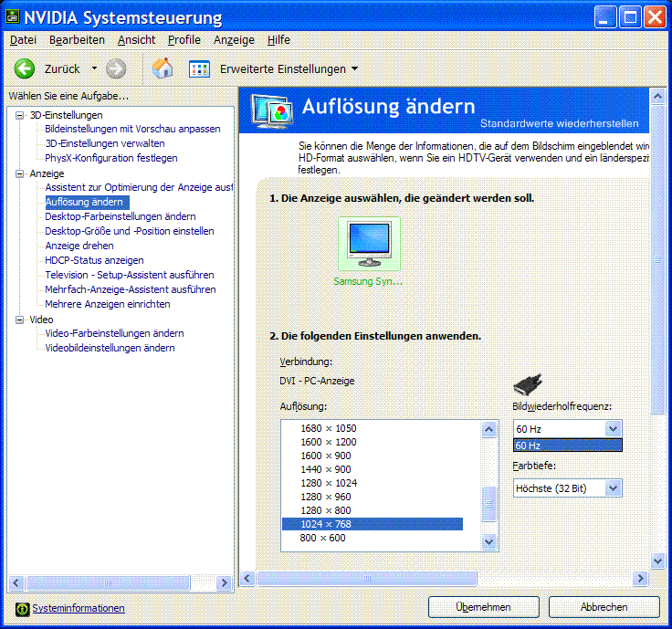The width and height of the screenshot is (672, 629).
Task: Click the view settings grid icon
Action: pyautogui.click(x=199, y=69)
